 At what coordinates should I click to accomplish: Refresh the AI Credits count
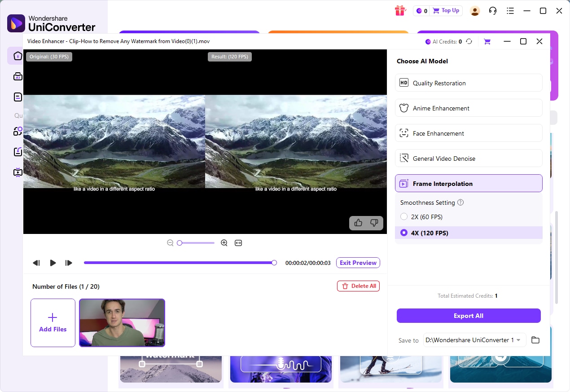(x=469, y=41)
